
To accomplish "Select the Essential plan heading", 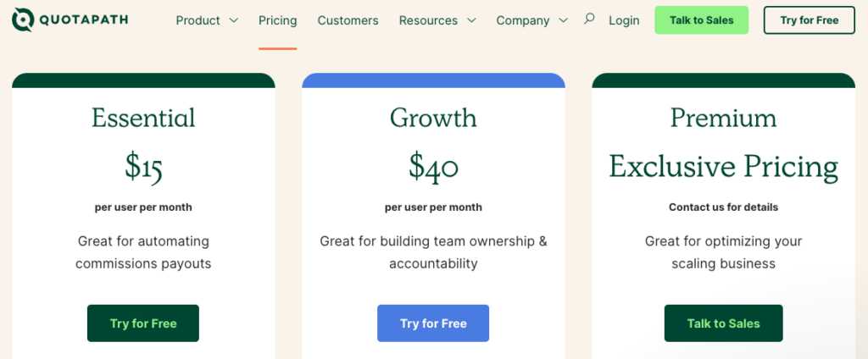I will [x=143, y=118].
